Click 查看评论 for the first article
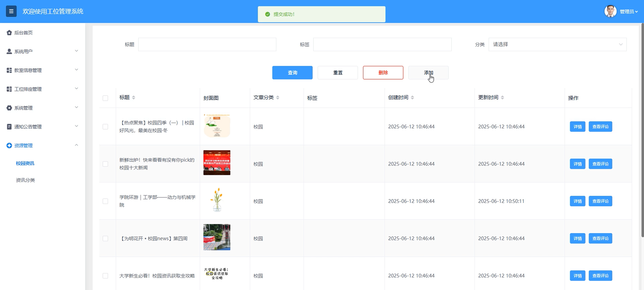 600,127
